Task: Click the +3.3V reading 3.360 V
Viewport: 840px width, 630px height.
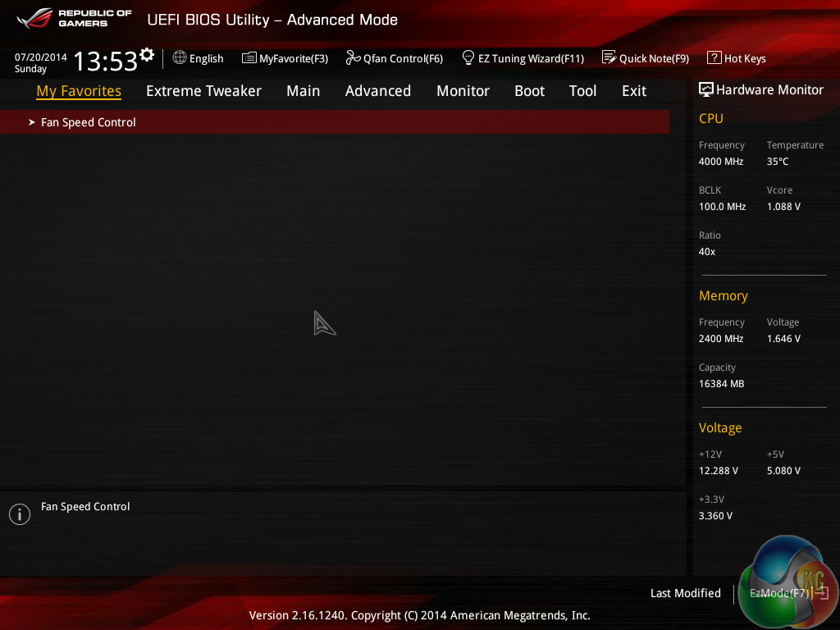Action: pos(715,515)
